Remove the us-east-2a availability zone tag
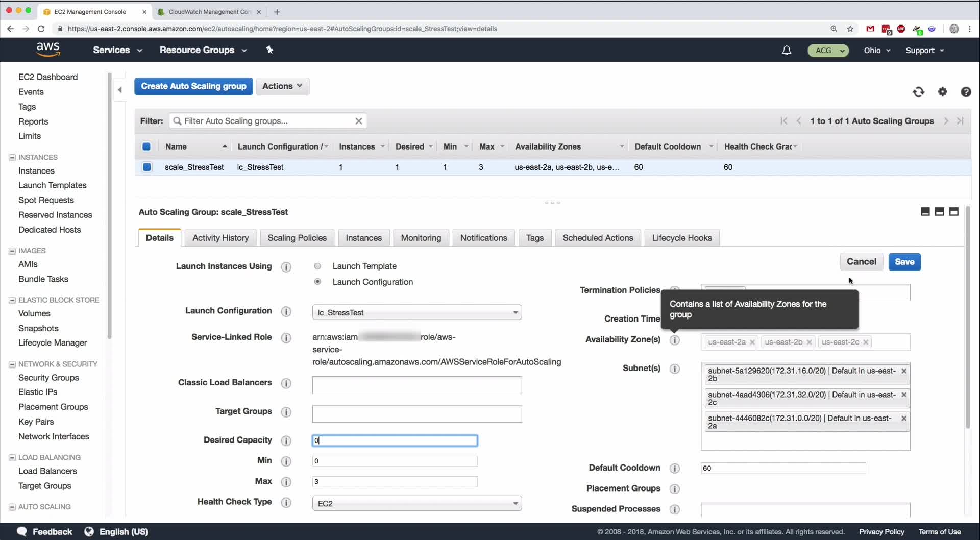 pos(752,342)
